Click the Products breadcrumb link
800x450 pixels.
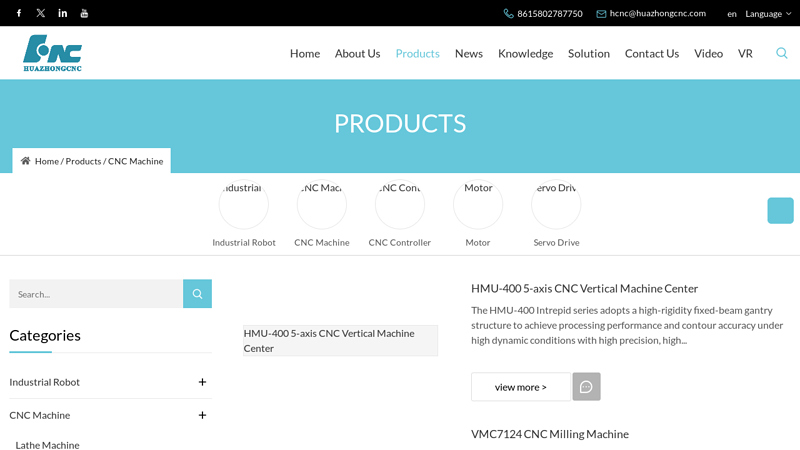pyautogui.click(x=83, y=161)
